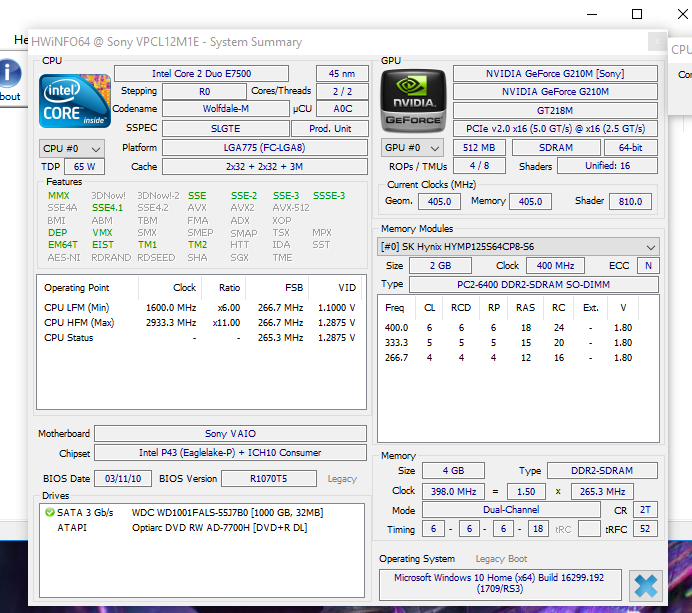Click the NVIDIA GeForce logo
Screen dimensions: 692x613
(413, 101)
